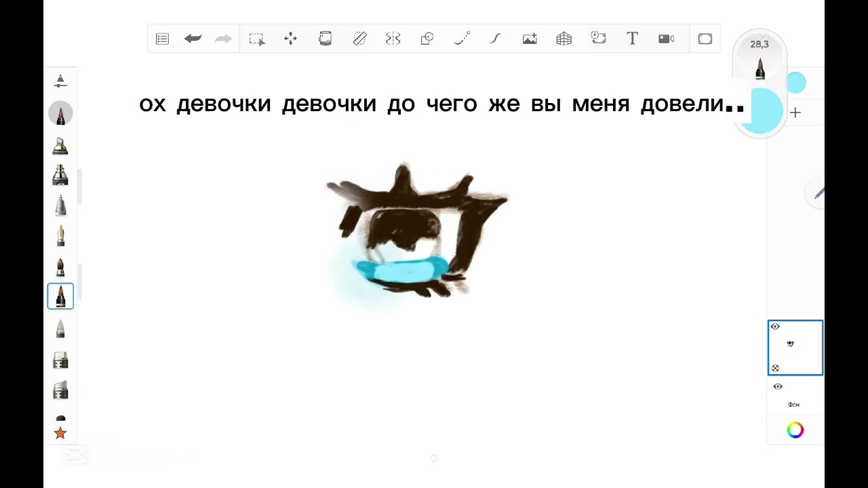868x488 pixels.
Task: Choose the Flood Fill bucket tool
Action: point(325,39)
